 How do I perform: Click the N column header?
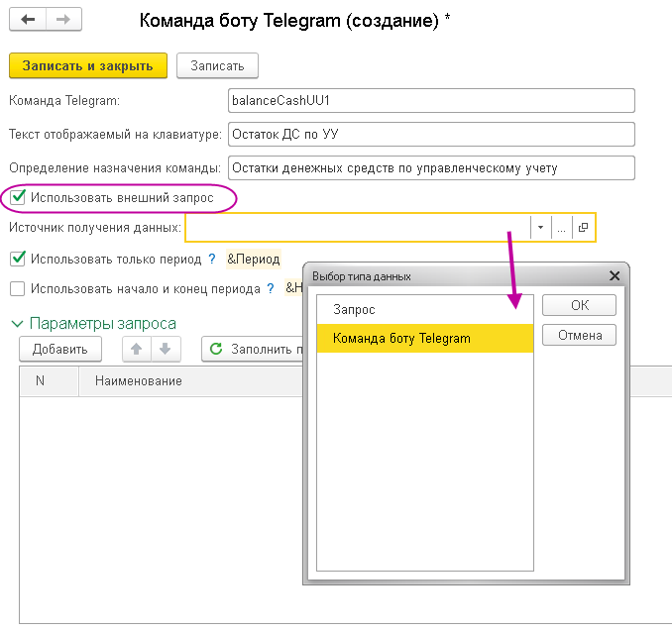[49, 381]
